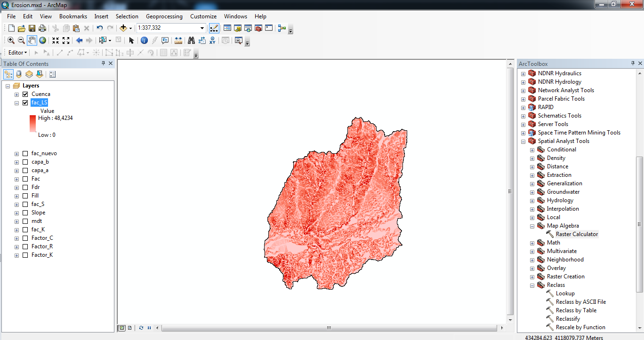Open the Geoprocessing menu

(164, 16)
